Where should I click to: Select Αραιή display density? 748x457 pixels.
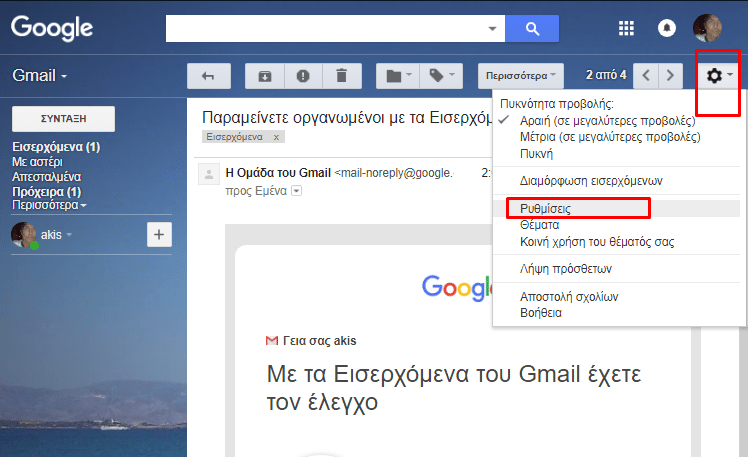pos(607,120)
